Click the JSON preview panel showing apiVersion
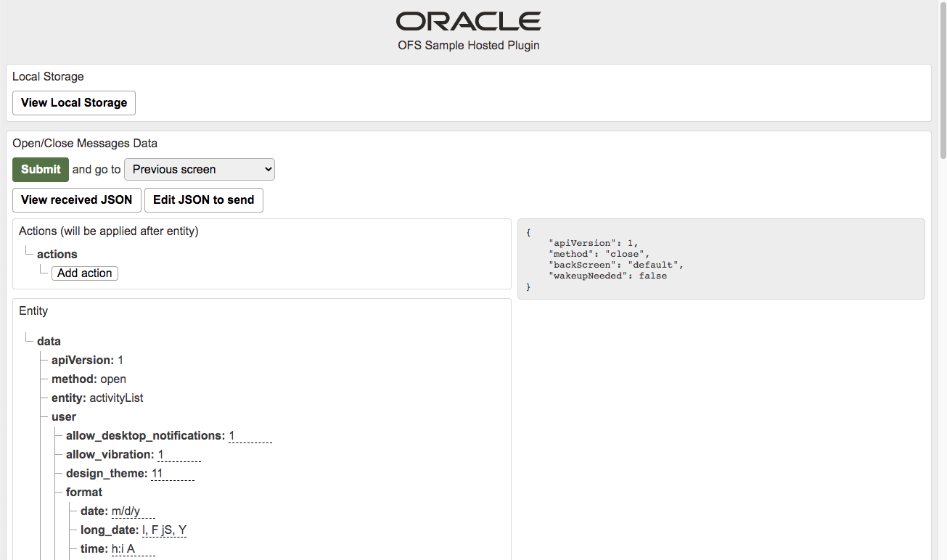This screenshot has width=947, height=560. [721, 259]
